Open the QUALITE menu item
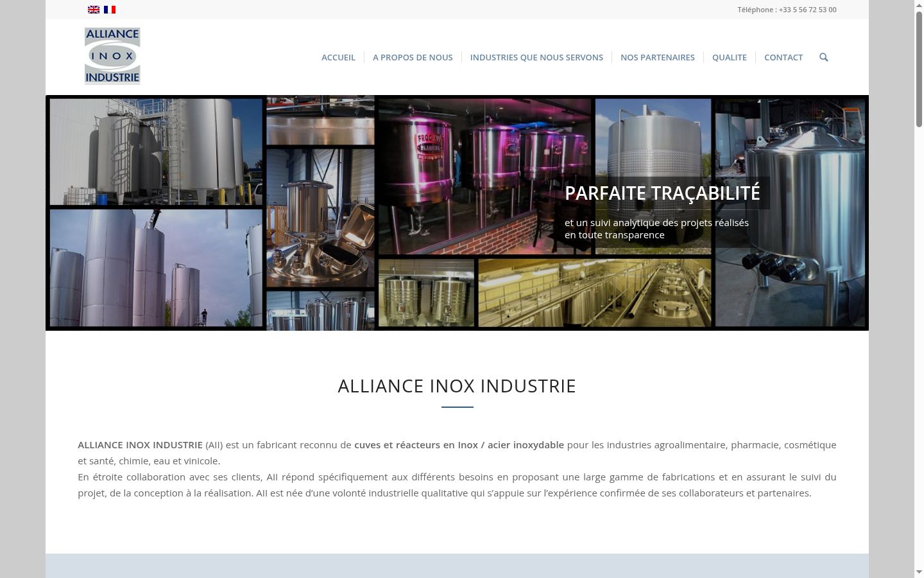 coord(730,57)
